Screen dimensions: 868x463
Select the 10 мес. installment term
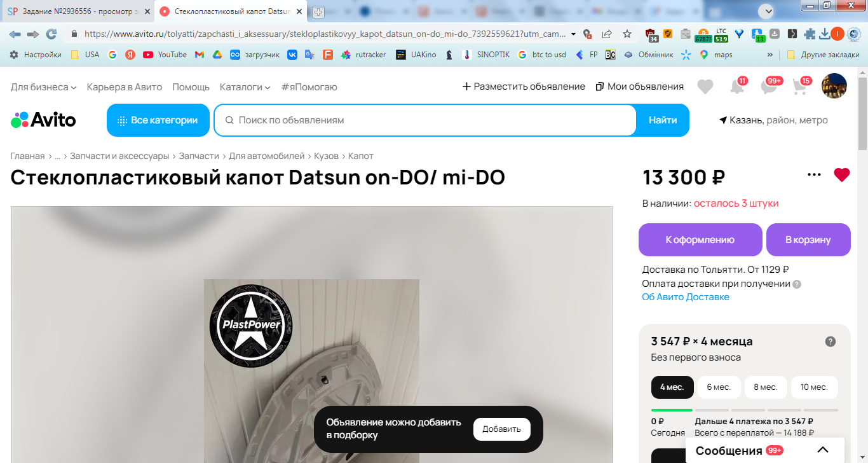point(814,387)
